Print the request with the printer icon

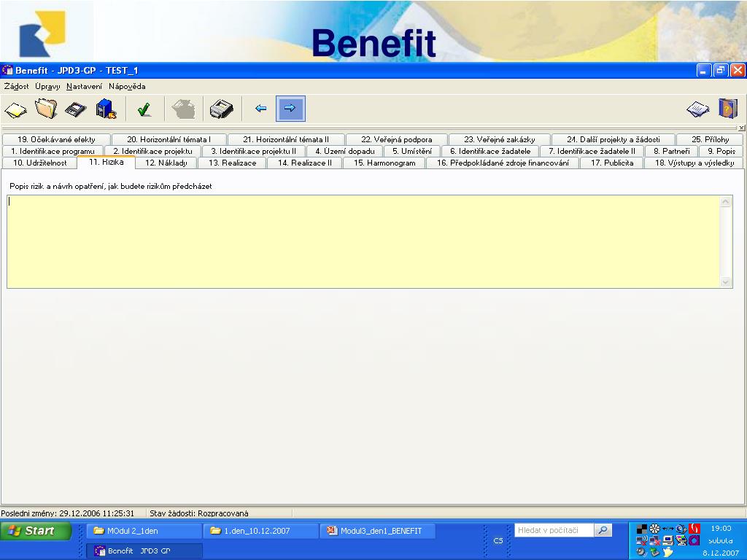tap(222, 109)
